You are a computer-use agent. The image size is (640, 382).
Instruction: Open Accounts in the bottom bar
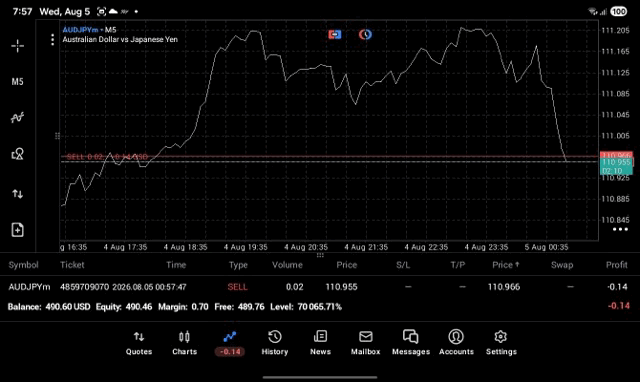pyautogui.click(x=456, y=343)
